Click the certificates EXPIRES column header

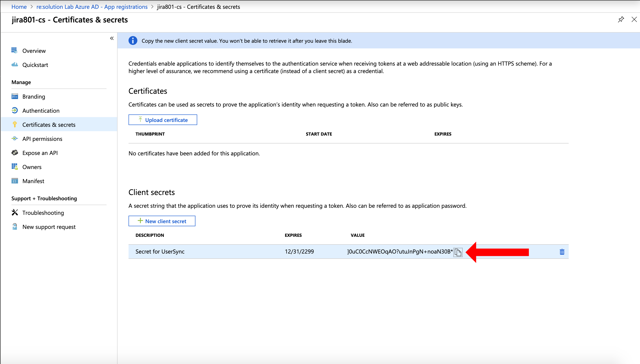(443, 134)
